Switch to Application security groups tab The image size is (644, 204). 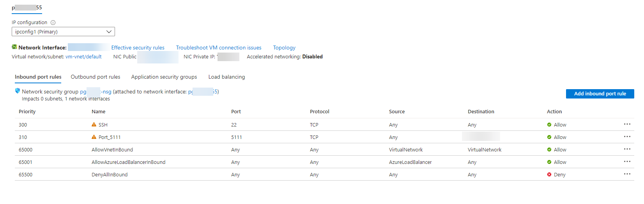pos(164,77)
